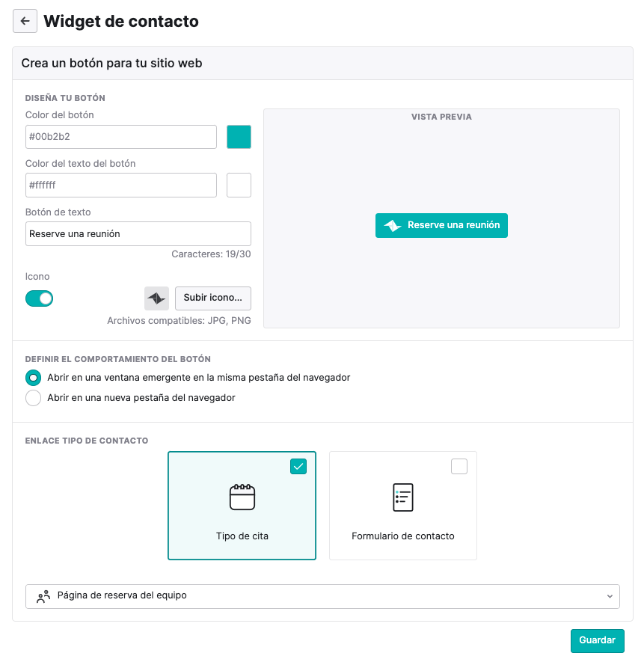This screenshot has height=662, width=644.
Task: Click the current icon thumbnail beside Subir icono
Action: (156, 298)
